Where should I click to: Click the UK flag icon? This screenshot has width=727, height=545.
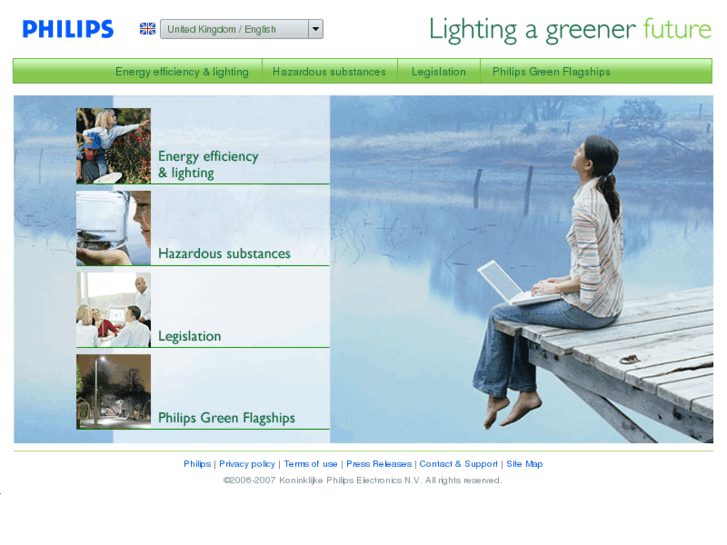(x=147, y=29)
